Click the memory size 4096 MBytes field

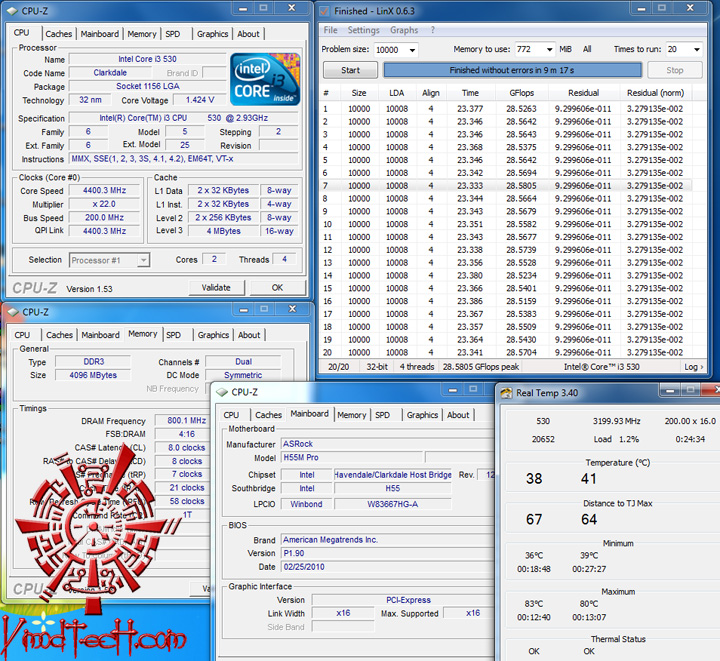[93, 375]
